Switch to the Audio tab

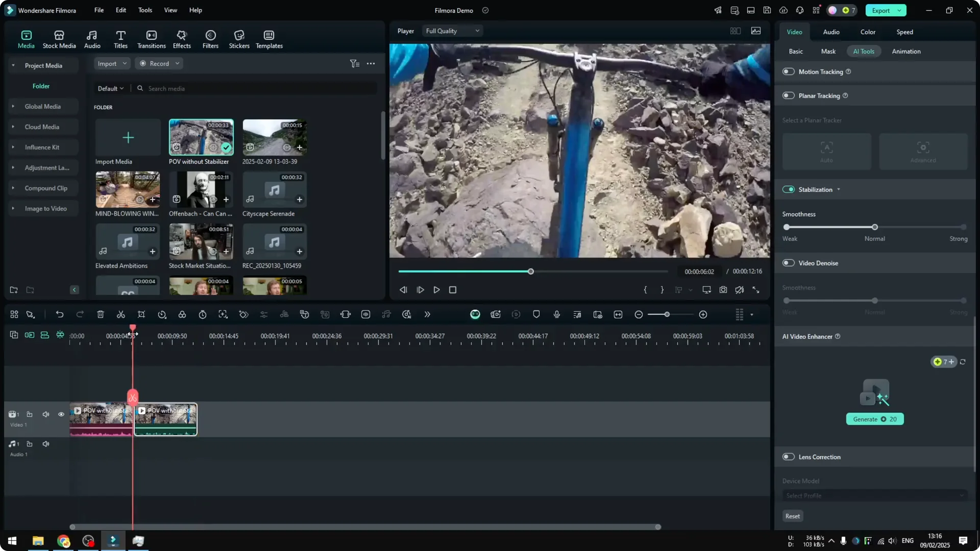(x=831, y=32)
